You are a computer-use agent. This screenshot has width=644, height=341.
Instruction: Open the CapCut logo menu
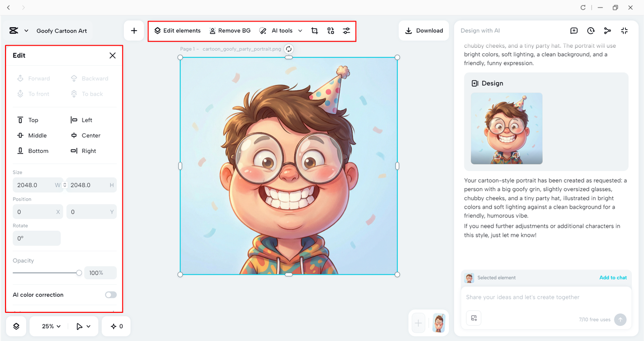click(x=19, y=31)
